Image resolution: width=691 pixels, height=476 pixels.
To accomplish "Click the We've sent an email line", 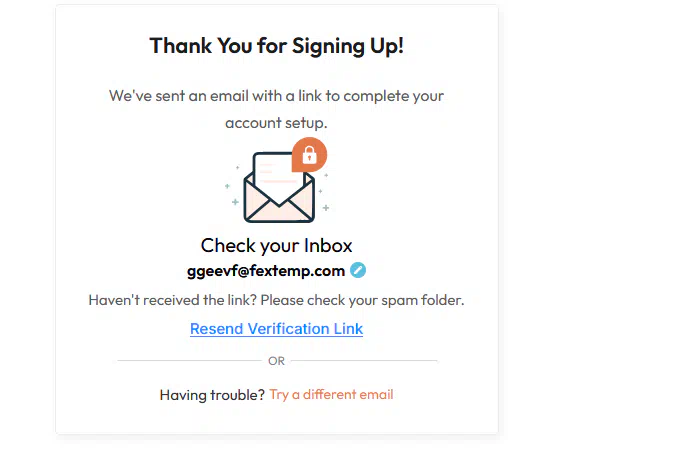I will click(276, 96).
